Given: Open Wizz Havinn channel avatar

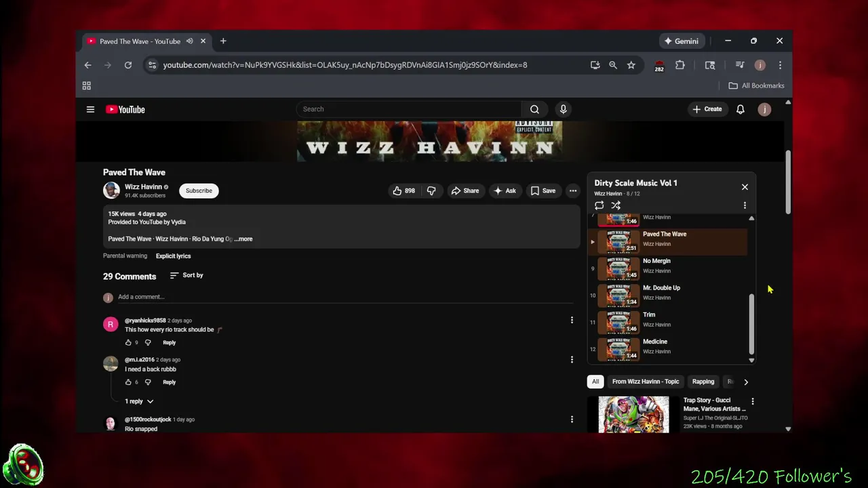Looking at the screenshot, I should tap(111, 190).
